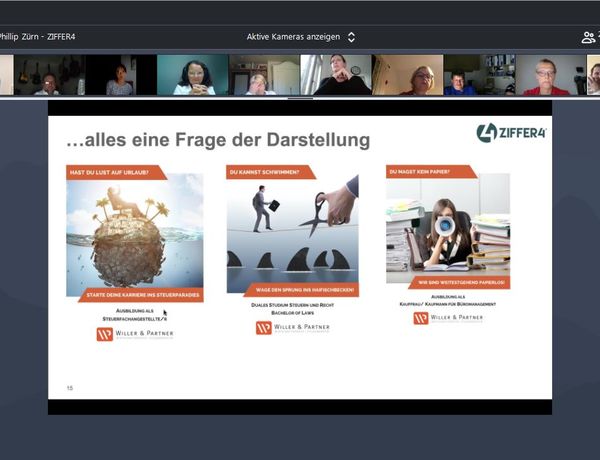Click the resize handle below camera strip

click(x=300, y=98)
